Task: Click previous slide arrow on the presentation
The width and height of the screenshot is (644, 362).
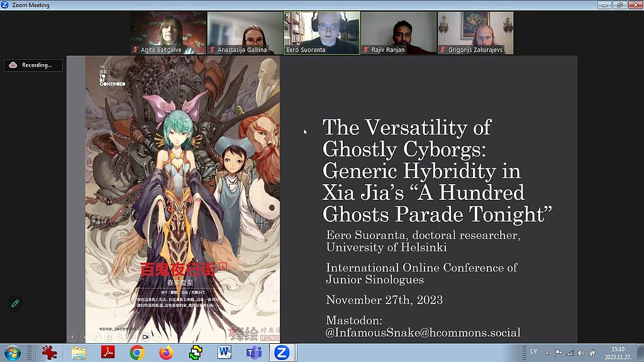Action: (72, 337)
